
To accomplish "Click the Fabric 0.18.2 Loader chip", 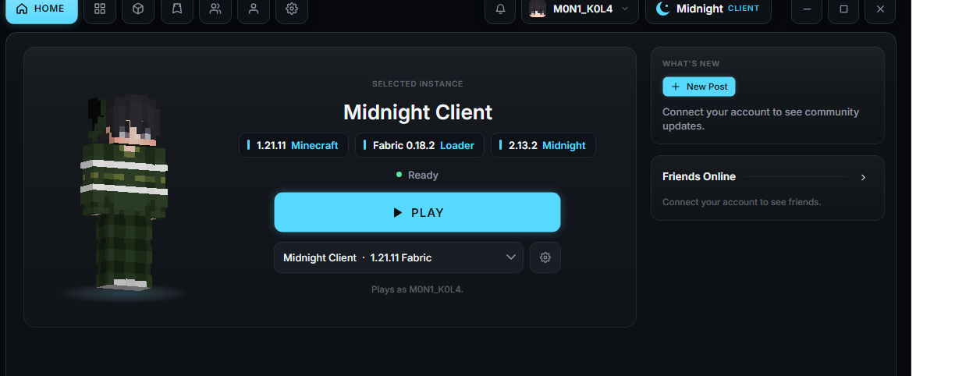I will [420, 145].
